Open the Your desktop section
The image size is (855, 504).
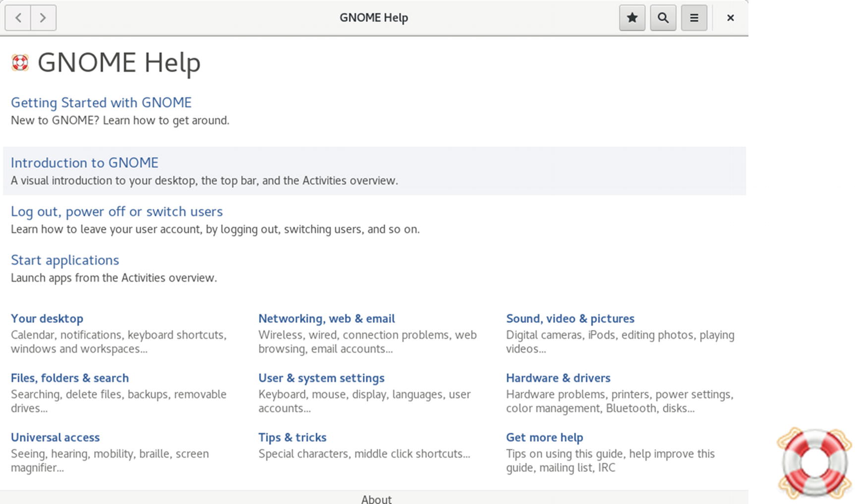click(x=47, y=319)
